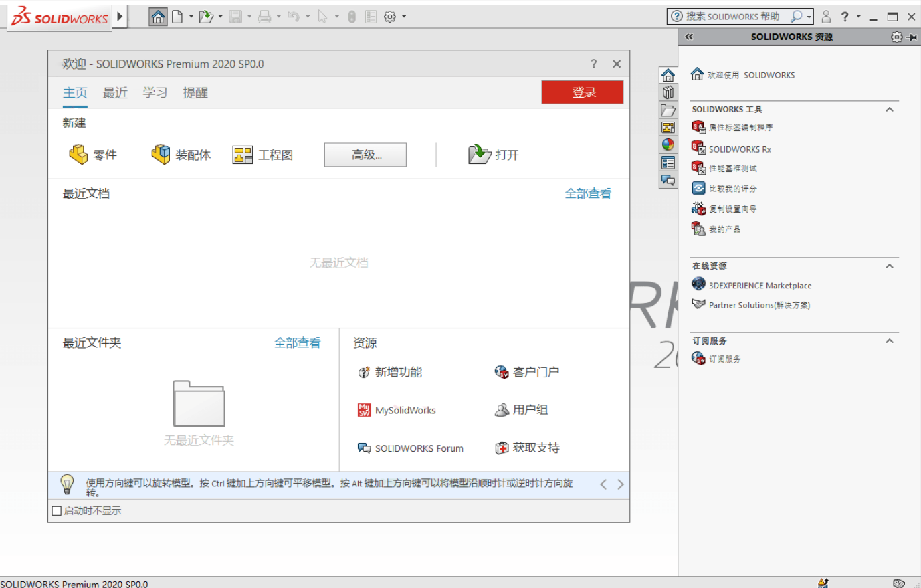Click the Options gear icon in toolbar
The height and width of the screenshot is (588, 921).
pos(390,17)
